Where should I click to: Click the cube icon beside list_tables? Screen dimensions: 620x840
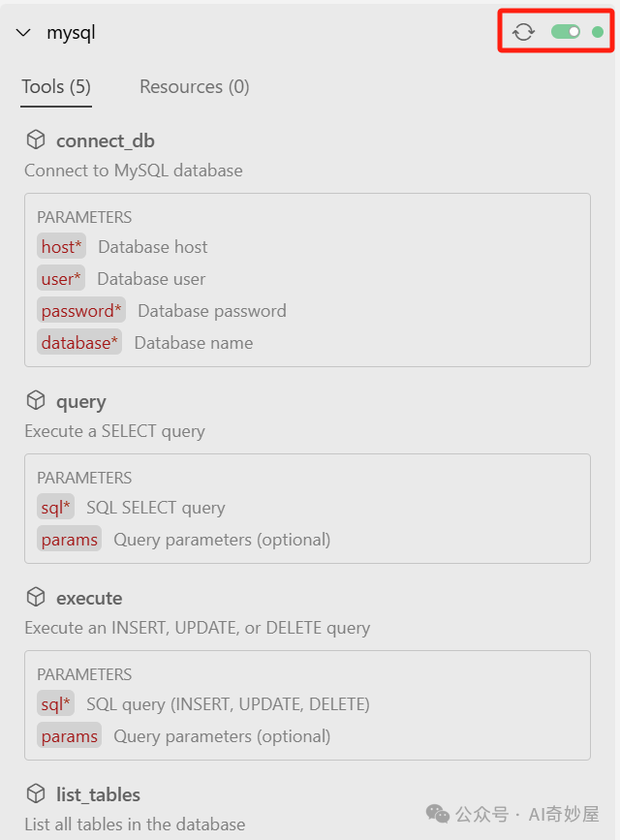(x=36, y=793)
